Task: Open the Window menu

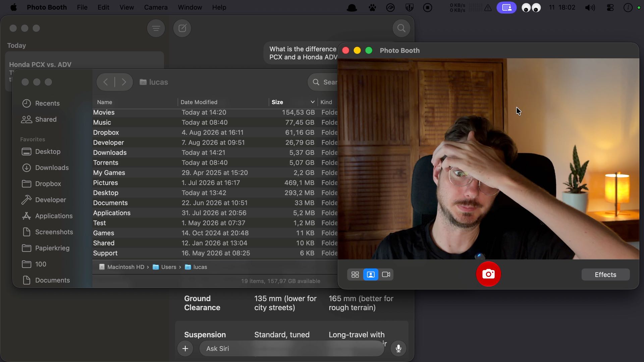Action: coord(190,7)
